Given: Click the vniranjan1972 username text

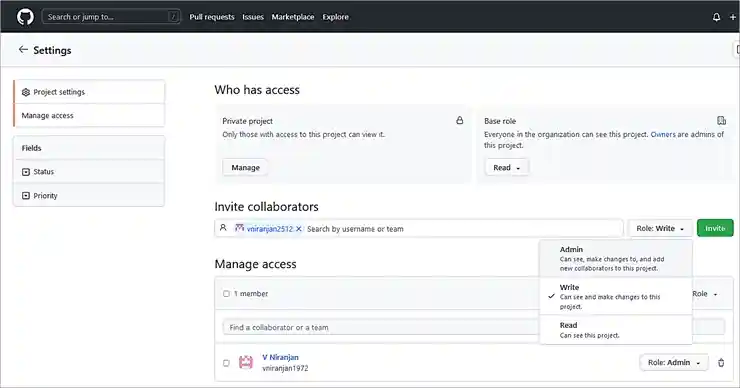Looking at the screenshot, I should (x=285, y=368).
